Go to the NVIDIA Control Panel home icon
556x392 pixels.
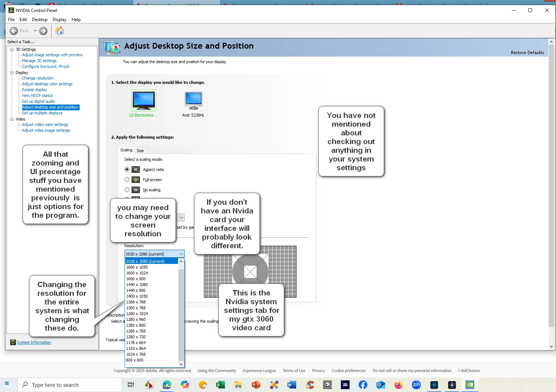60,31
